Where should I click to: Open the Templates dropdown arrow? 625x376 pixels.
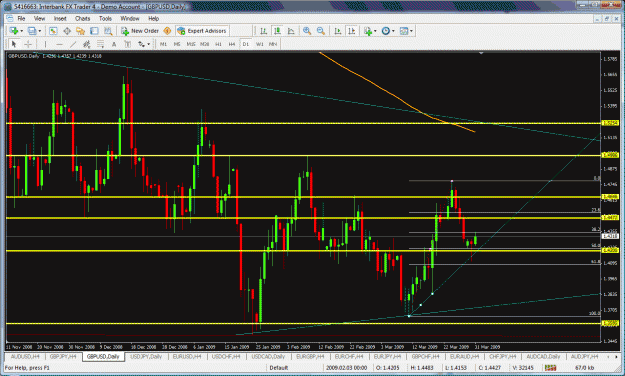pos(411,31)
